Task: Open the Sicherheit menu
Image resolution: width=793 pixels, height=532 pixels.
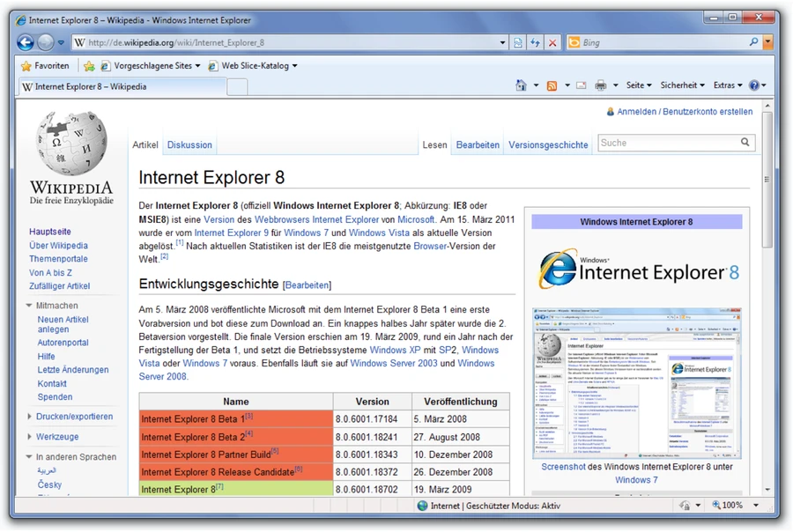Action: pyautogui.click(x=682, y=85)
